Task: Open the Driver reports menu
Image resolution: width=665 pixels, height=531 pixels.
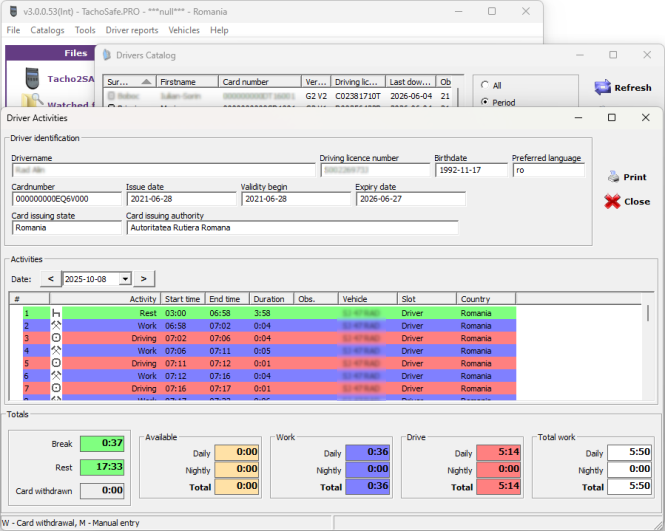Action: 131,30
